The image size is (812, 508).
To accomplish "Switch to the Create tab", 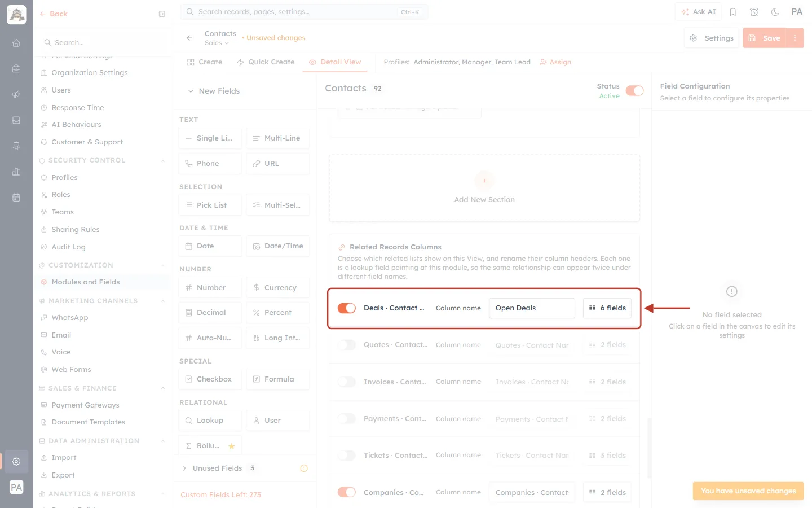I will coord(205,62).
